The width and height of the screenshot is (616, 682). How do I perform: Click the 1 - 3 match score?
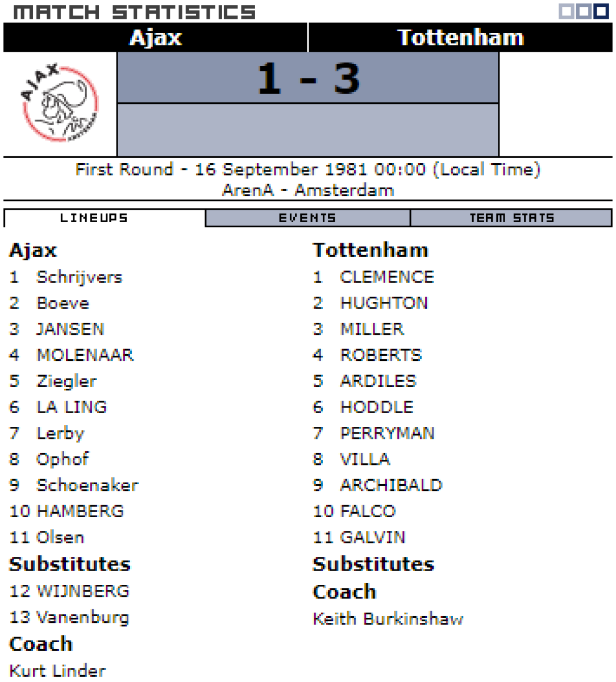coord(308,78)
